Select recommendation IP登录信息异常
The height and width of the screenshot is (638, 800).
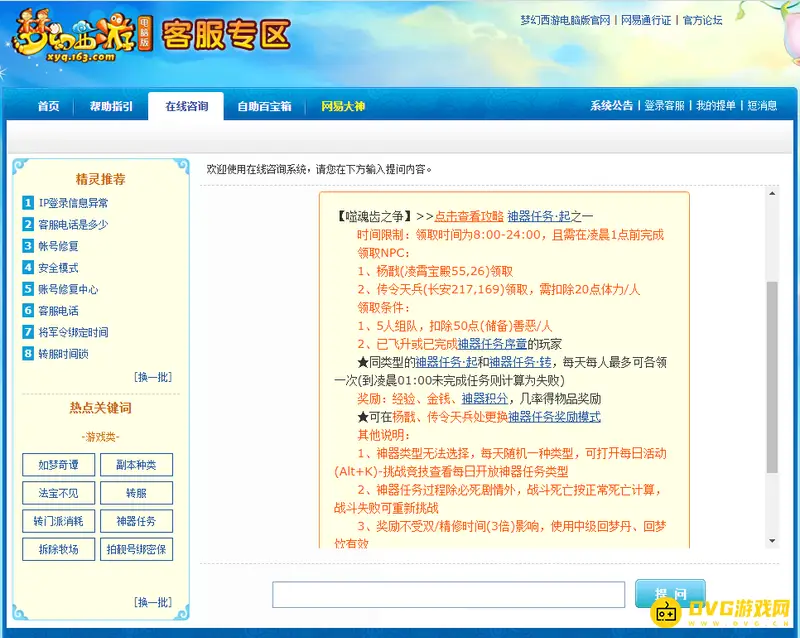pyautogui.click(x=73, y=203)
